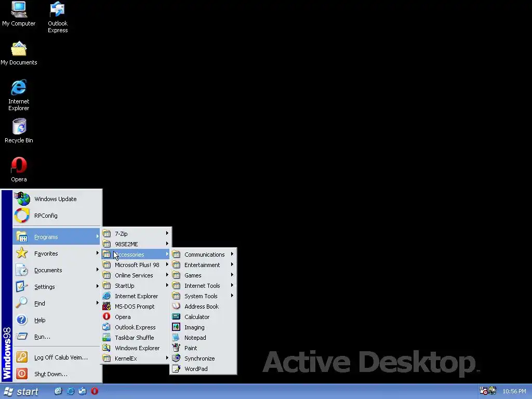Screen dimensions: 532x399
Task: Click the Shut Down power icon
Action: [22, 374]
